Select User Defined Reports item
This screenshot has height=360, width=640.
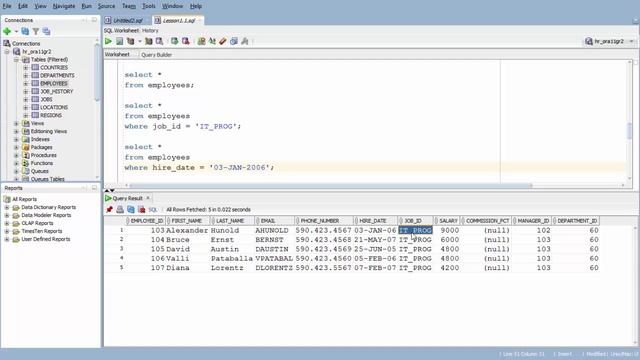click(46, 239)
